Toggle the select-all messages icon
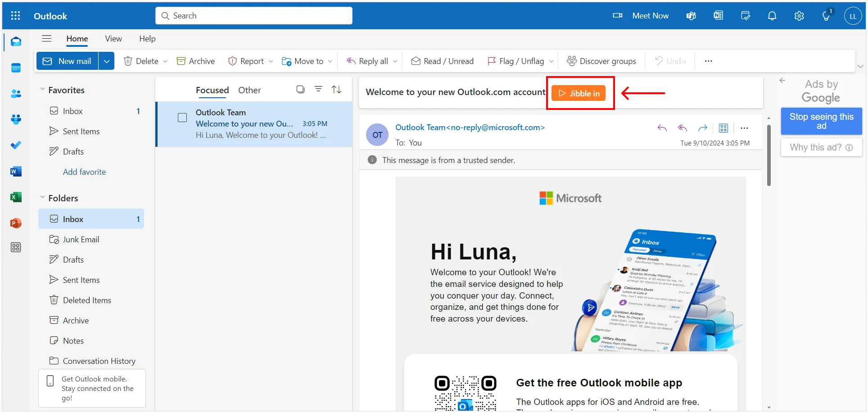 point(300,90)
